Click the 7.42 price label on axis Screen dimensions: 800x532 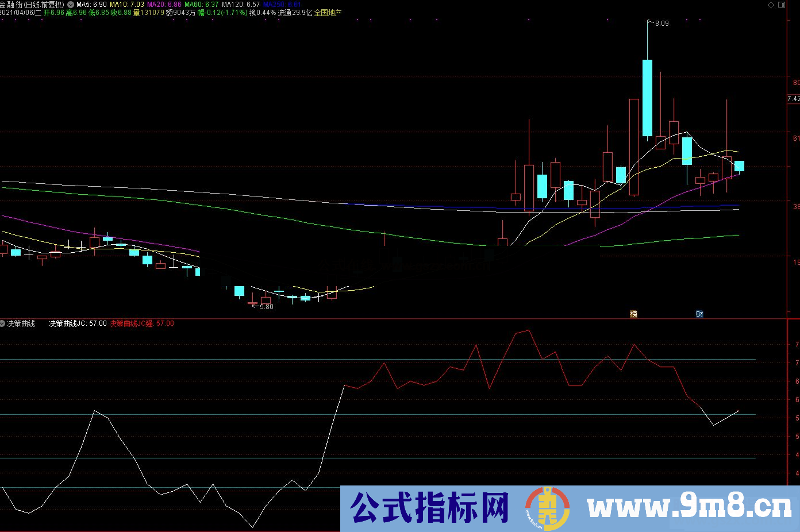click(x=793, y=99)
